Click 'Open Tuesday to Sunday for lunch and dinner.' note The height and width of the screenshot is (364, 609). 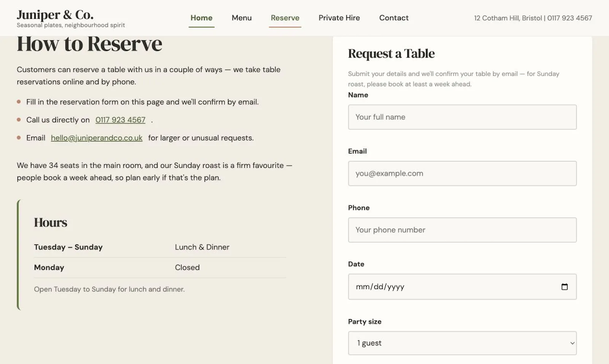click(x=109, y=289)
